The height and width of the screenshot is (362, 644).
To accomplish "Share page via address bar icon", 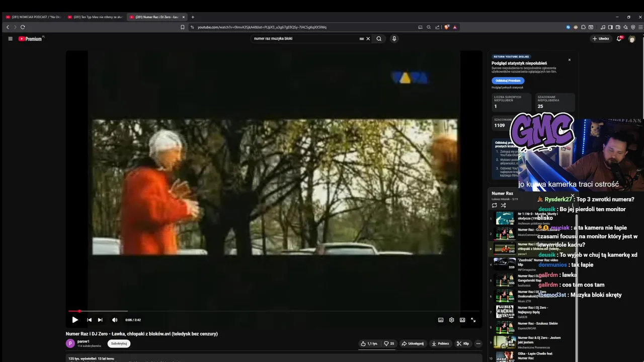I will (x=437, y=27).
